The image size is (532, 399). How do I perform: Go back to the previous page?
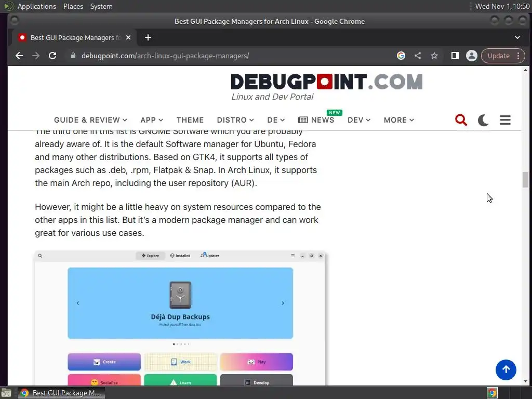19,56
